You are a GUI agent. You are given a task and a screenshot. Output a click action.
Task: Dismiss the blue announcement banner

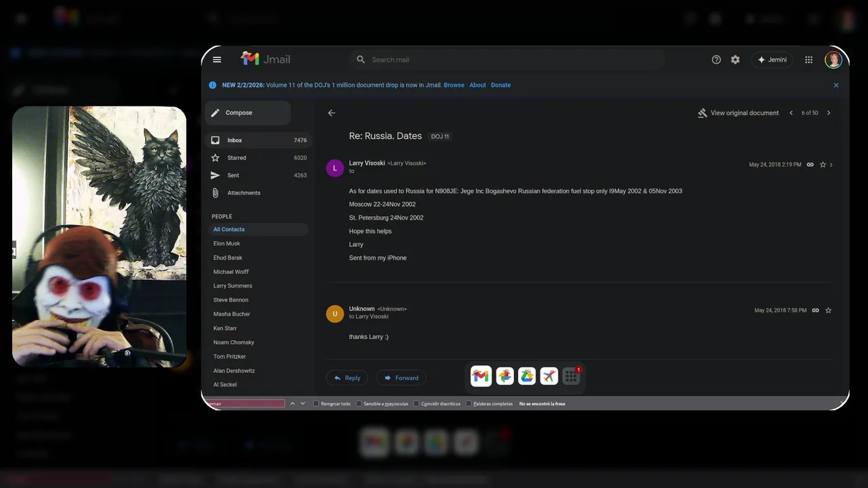click(x=836, y=85)
